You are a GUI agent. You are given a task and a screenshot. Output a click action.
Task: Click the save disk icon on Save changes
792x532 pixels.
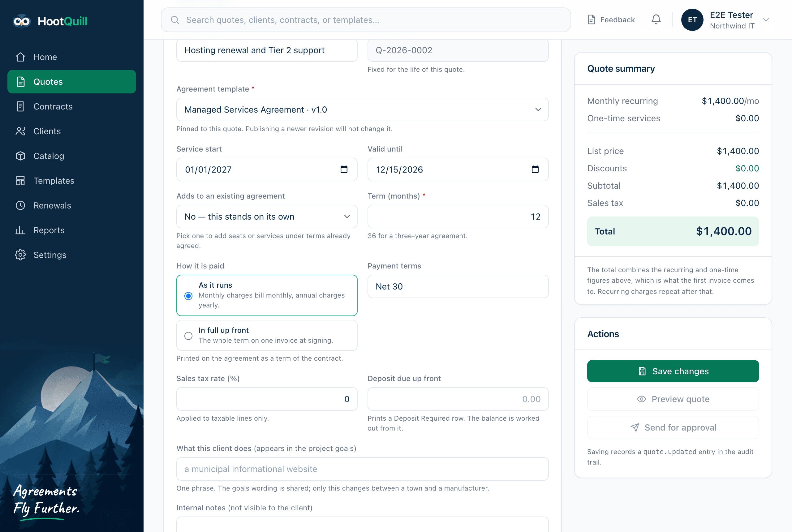[642, 371]
